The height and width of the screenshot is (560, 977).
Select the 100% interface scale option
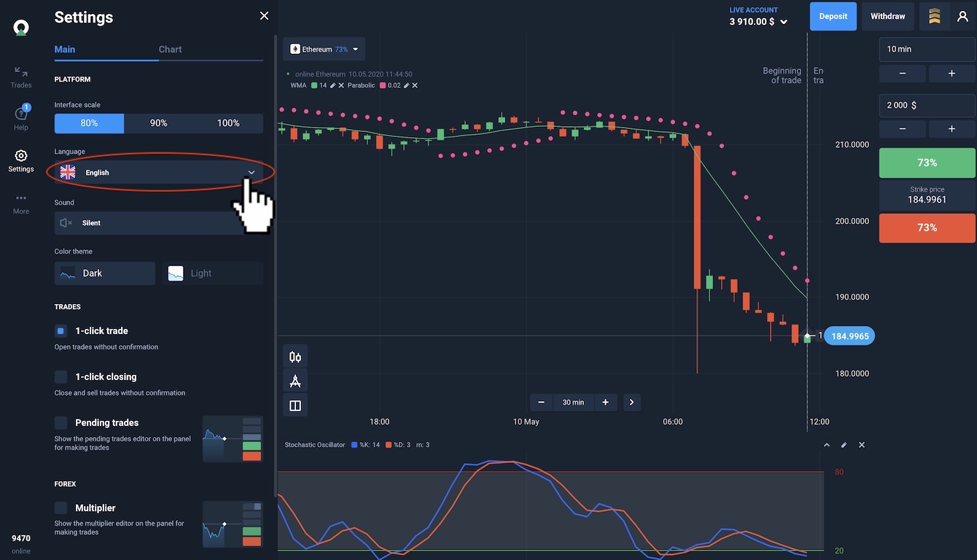click(228, 123)
